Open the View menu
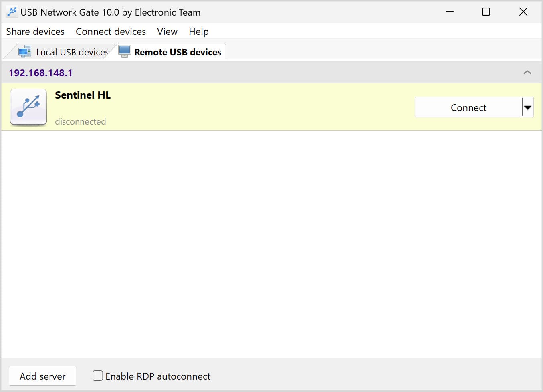 pyautogui.click(x=167, y=32)
